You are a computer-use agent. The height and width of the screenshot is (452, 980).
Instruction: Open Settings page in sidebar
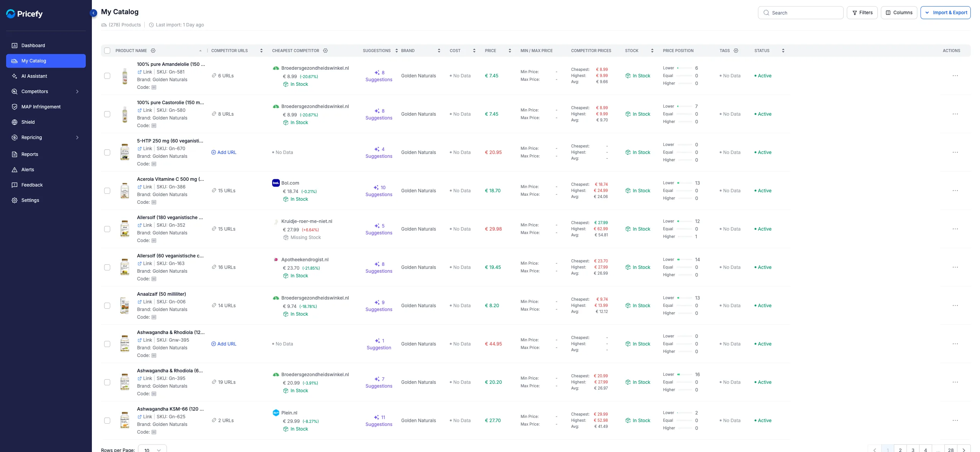tap(46, 200)
